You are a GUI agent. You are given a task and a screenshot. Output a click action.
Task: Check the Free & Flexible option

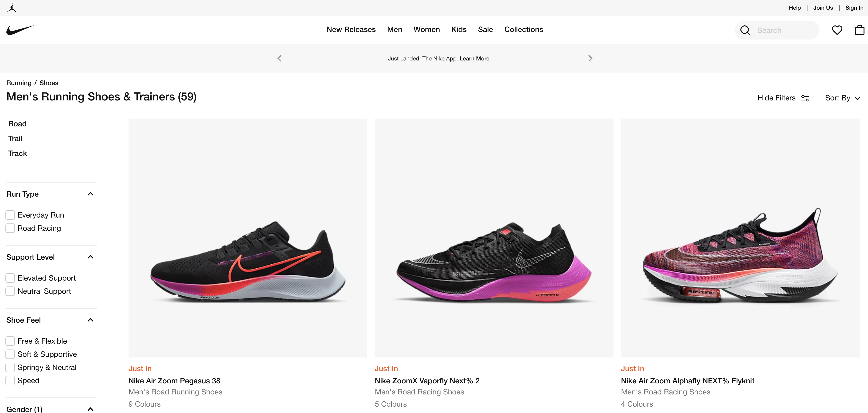point(10,341)
